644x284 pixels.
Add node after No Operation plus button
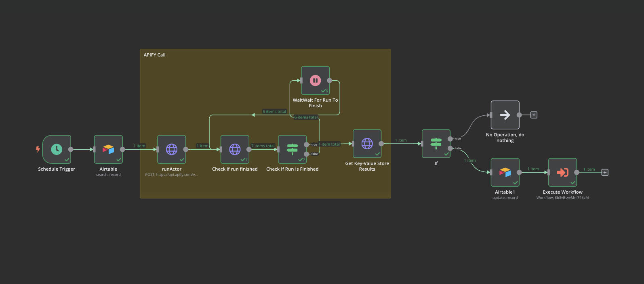[x=534, y=115]
